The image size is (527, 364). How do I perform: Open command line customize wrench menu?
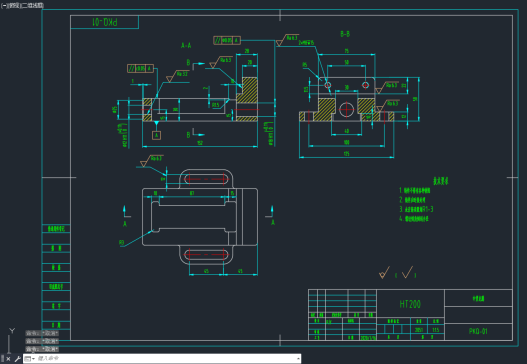pos(17,359)
